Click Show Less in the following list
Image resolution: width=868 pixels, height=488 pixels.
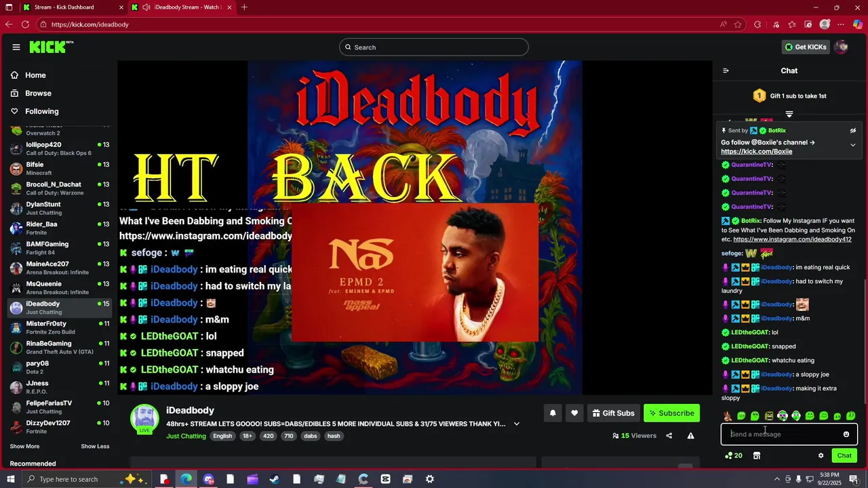point(95,447)
